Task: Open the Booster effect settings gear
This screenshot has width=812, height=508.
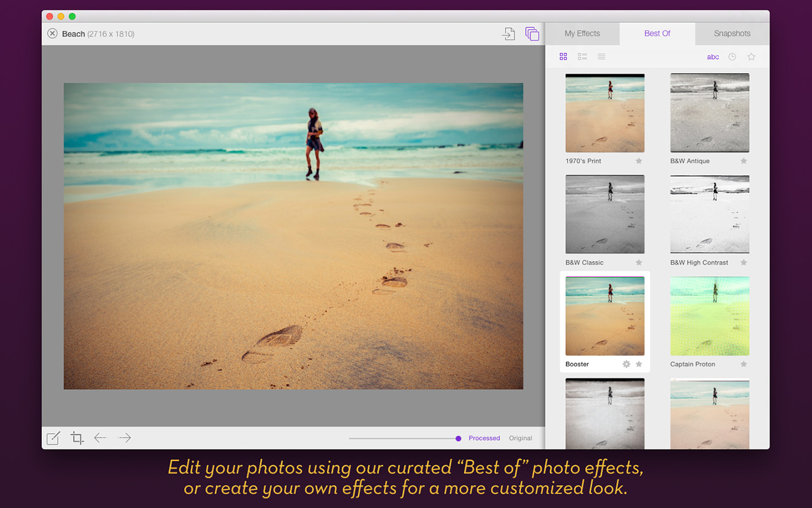Action: click(x=626, y=364)
